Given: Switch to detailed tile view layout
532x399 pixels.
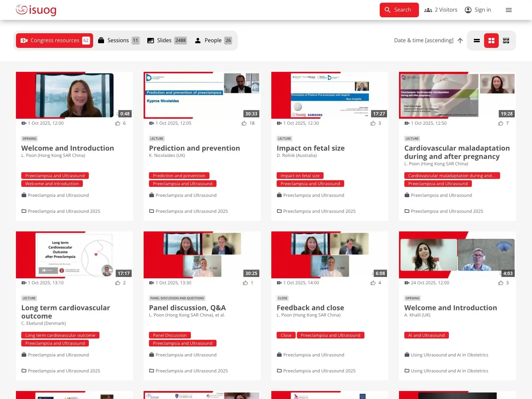Looking at the screenshot, I should [506, 41].
